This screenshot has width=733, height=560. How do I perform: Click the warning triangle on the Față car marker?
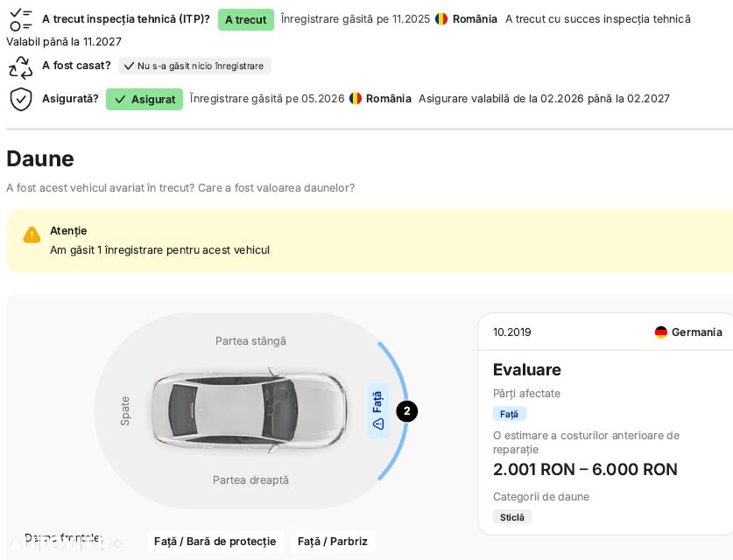pyautogui.click(x=377, y=423)
